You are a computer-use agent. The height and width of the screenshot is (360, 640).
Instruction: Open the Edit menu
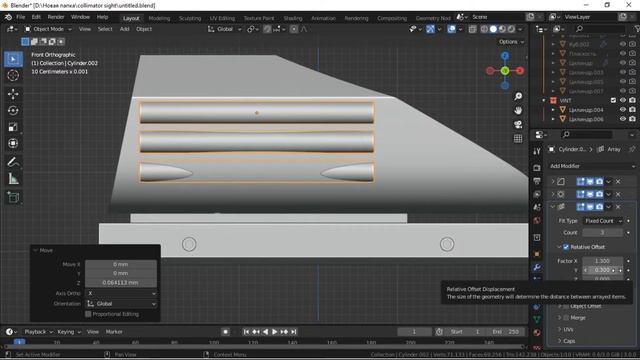pos(36,17)
